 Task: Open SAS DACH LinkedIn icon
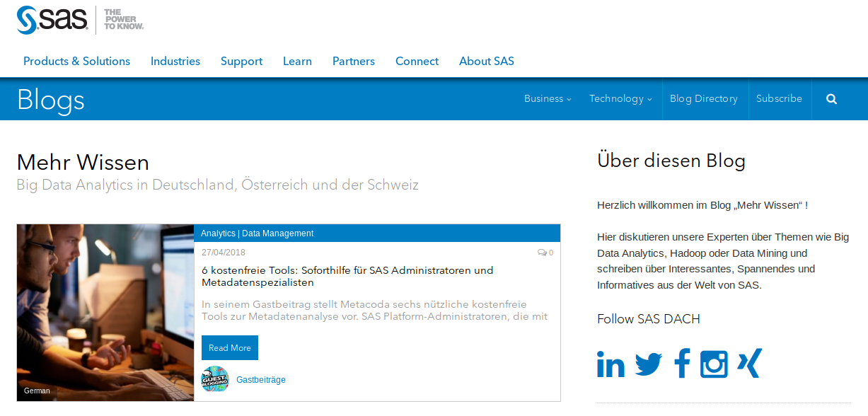pos(611,364)
